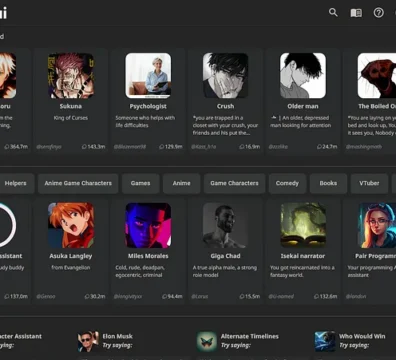Click the Alternate Timelines title
The height and width of the screenshot is (360, 396).
[x=250, y=336]
